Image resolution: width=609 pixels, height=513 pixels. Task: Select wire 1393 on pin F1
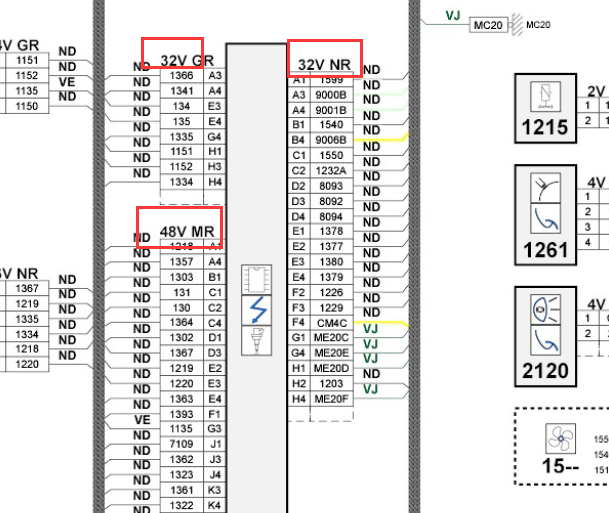click(182, 414)
